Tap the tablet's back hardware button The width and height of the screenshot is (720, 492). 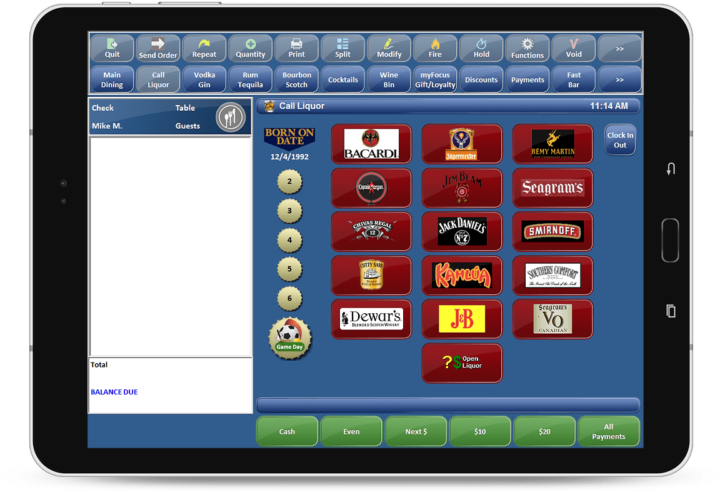coord(671,169)
